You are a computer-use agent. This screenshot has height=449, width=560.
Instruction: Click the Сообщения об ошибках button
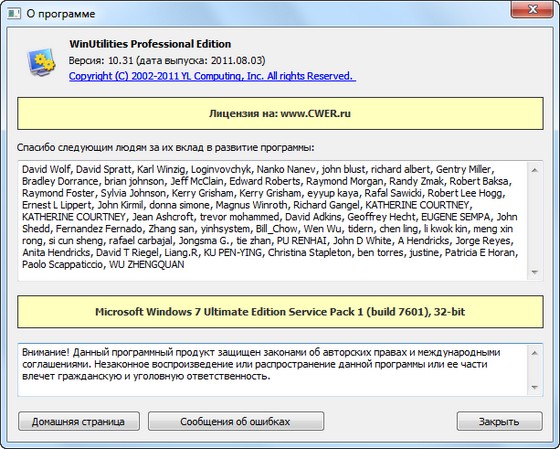236,421
